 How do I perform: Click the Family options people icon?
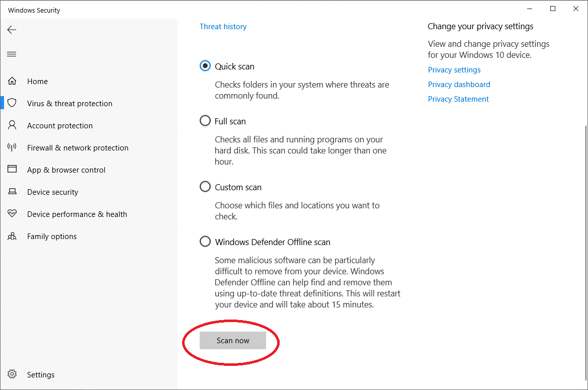pyautogui.click(x=12, y=237)
